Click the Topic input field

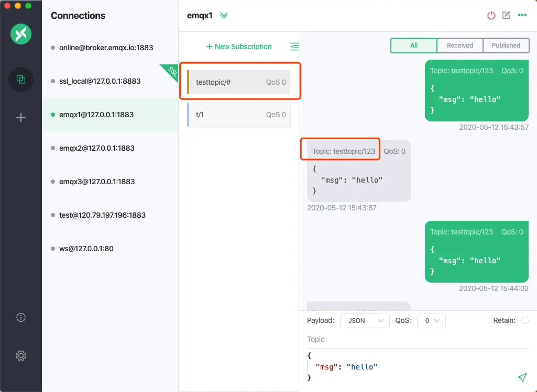click(417, 339)
